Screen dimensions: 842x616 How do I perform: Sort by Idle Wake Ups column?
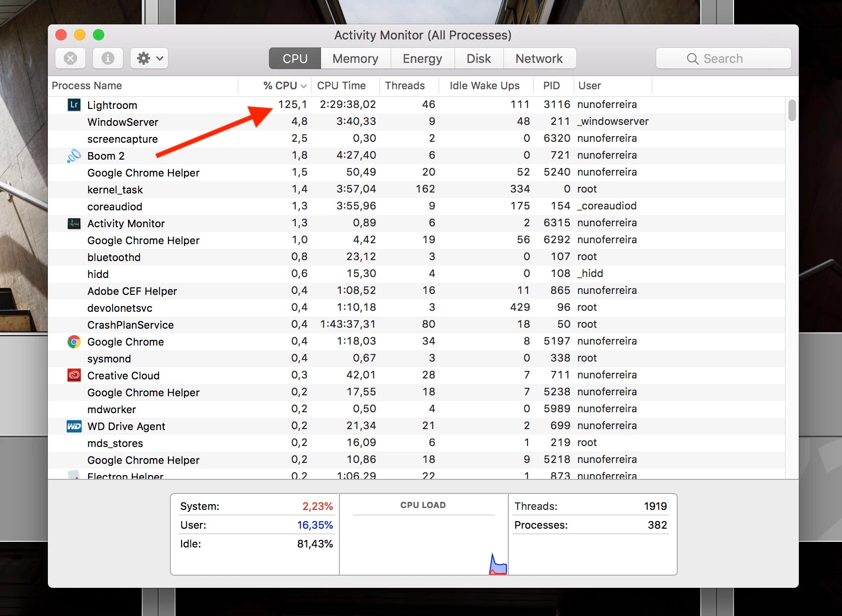486,85
